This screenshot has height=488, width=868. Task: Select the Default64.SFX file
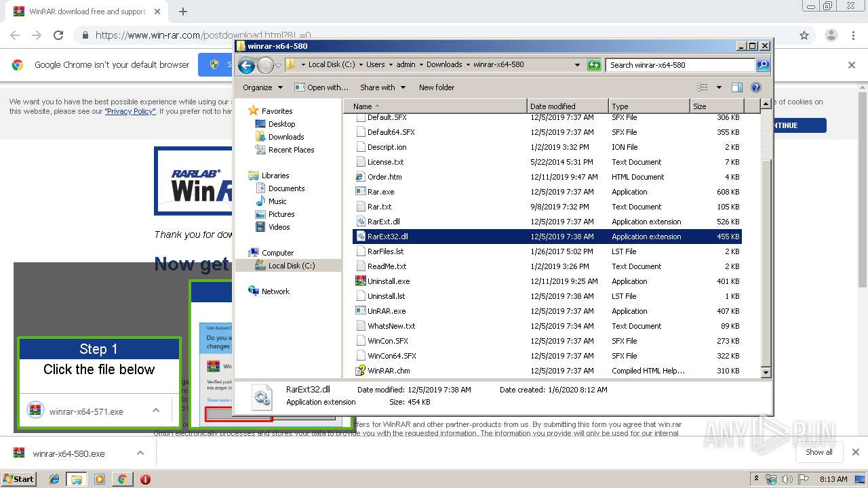click(x=391, y=132)
